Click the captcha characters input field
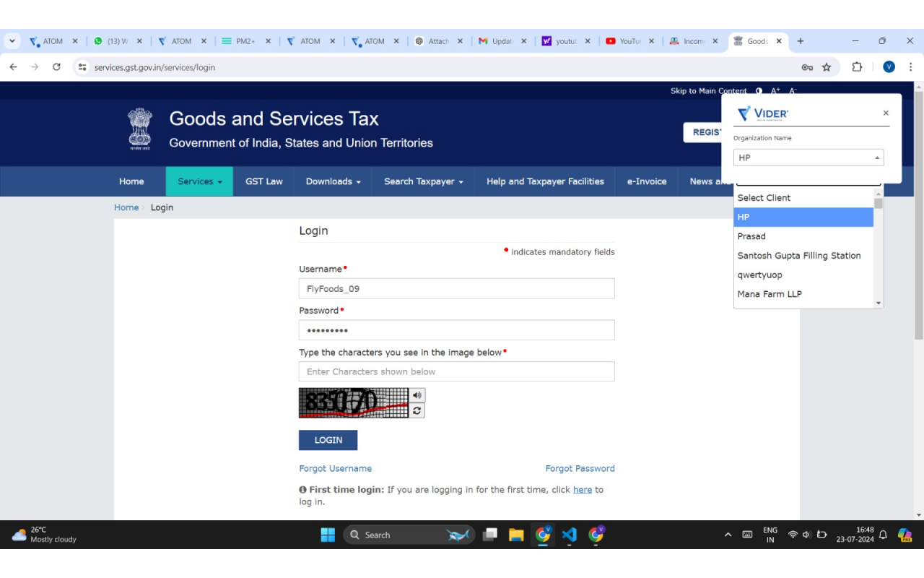Image resolution: width=924 pixels, height=578 pixels. (x=457, y=371)
